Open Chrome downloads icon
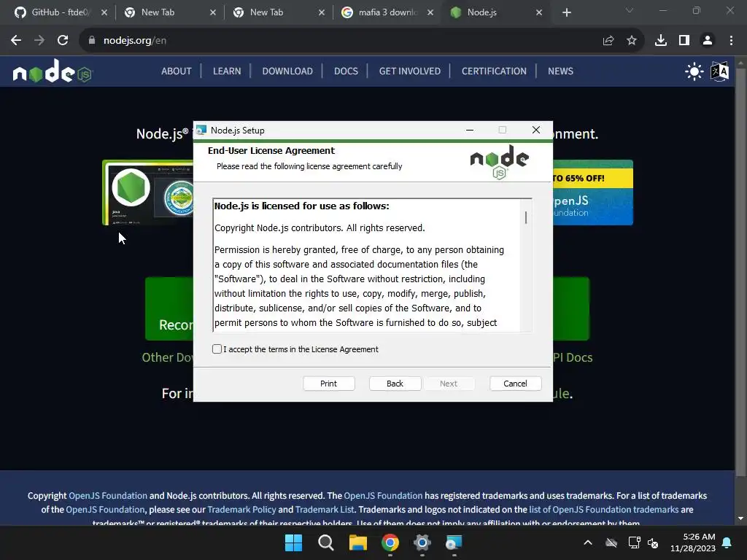This screenshot has height=560, width=747. pyautogui.click(x=661, y=41)
